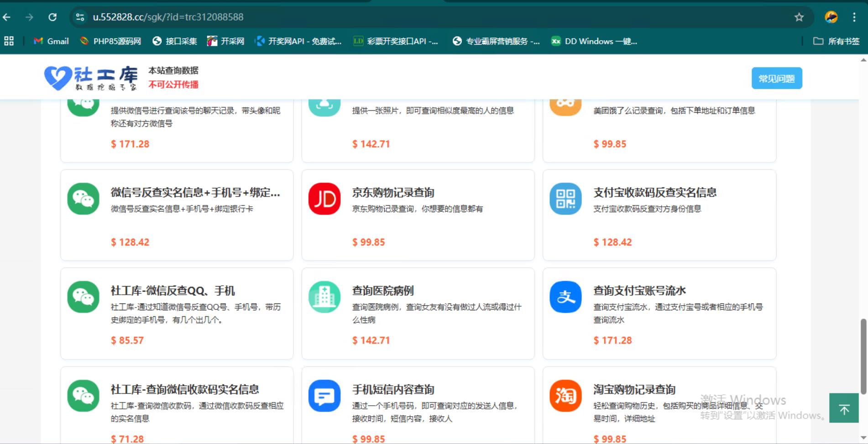868x444 pixels.
Task: Click the WeChat icon beside 查询微信收款码实名信息
Action: (x=83, y=396)
